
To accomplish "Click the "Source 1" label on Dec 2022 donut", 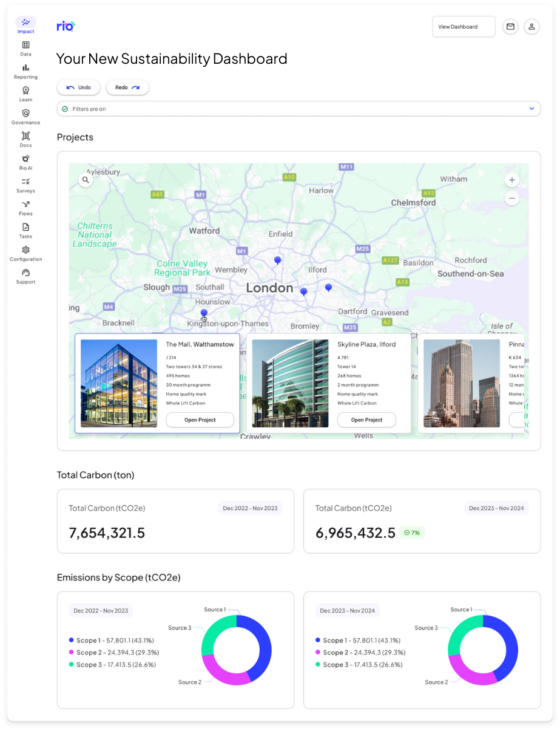I will (214, 610).
